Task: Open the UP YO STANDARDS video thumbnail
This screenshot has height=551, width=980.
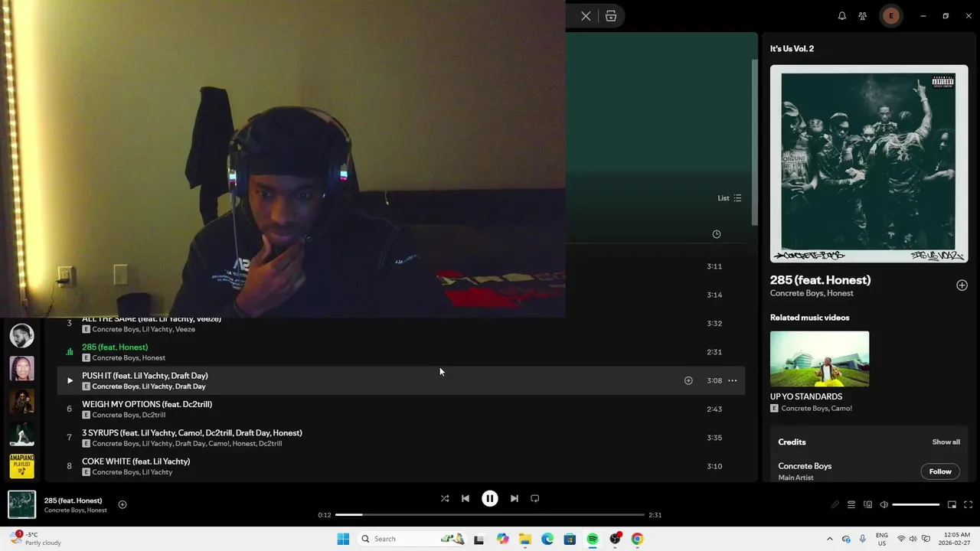Action: coord(819,359)
